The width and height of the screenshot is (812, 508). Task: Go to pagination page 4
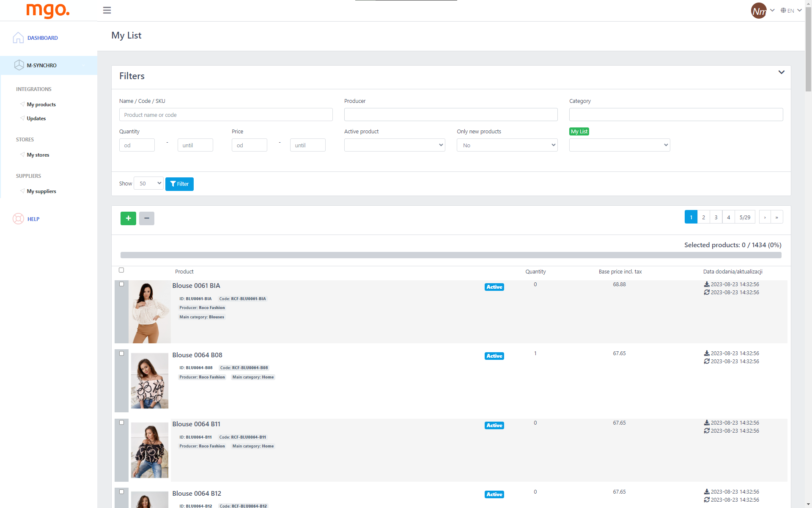point(728,217)
